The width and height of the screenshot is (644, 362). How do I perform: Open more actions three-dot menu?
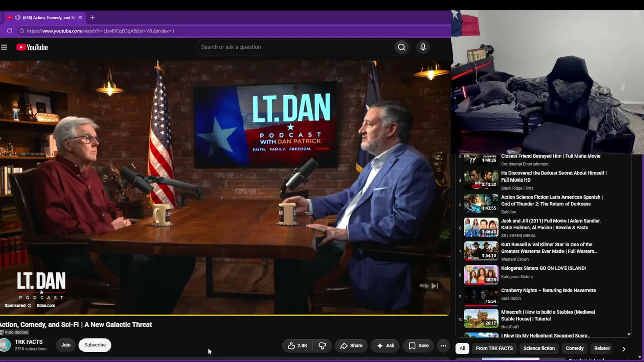443,346
